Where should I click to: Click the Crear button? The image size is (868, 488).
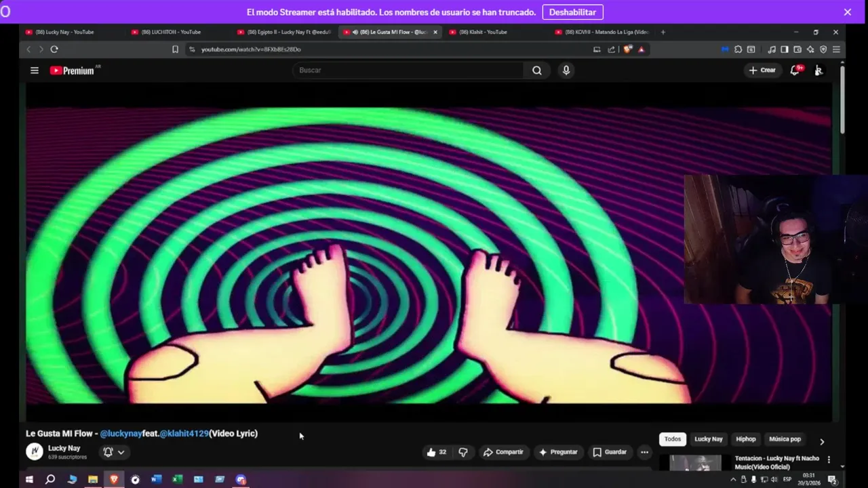762,70
